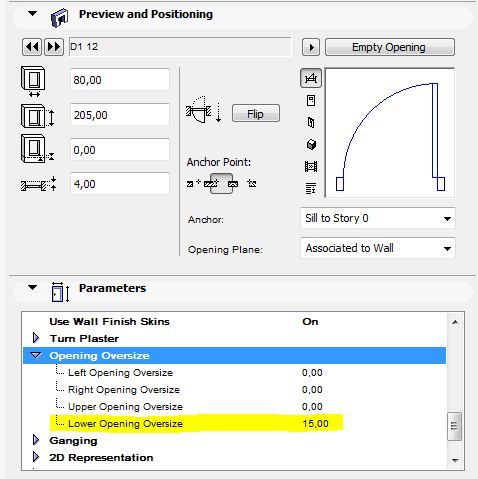The height and width of the screenshot is (479, 478).
Task: Open Anchor Sill to Story 0 dropdown
Action: click(377, 219)
